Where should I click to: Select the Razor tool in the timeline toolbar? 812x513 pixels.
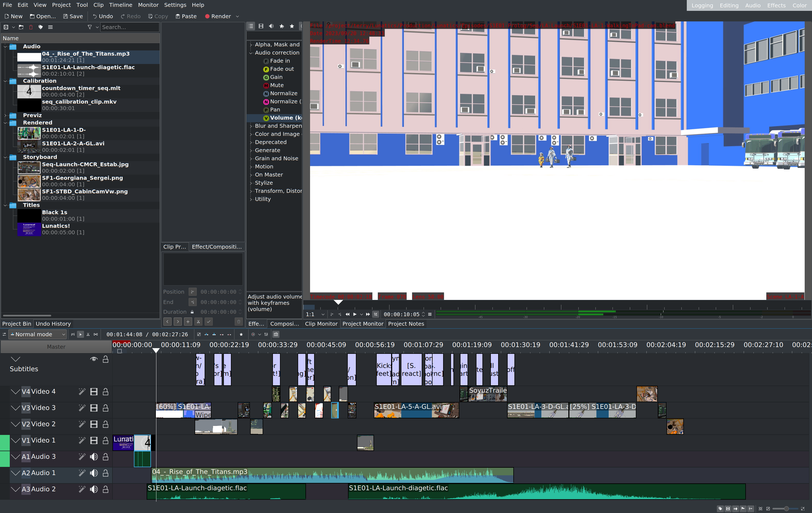pyautogui.click(x=88, y=334)
